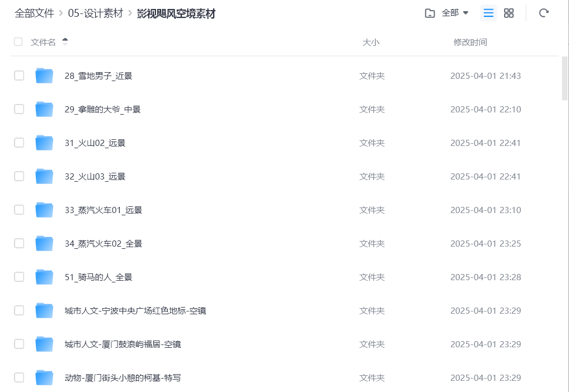Viewport: 569px width, 392px height.
Task: Select checkbox for 34_蒸汽火车02_全景
Action: tap(19, 243)
